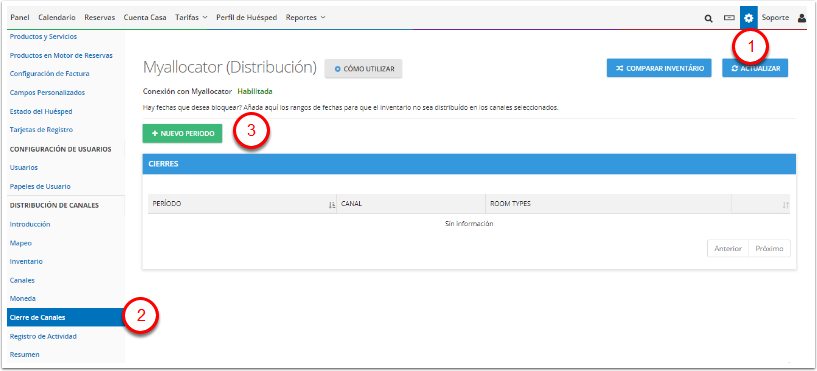Open Canales in the sidebar
Image resolution: width=817 pixels, height=371 pixels.
point(22,280)
